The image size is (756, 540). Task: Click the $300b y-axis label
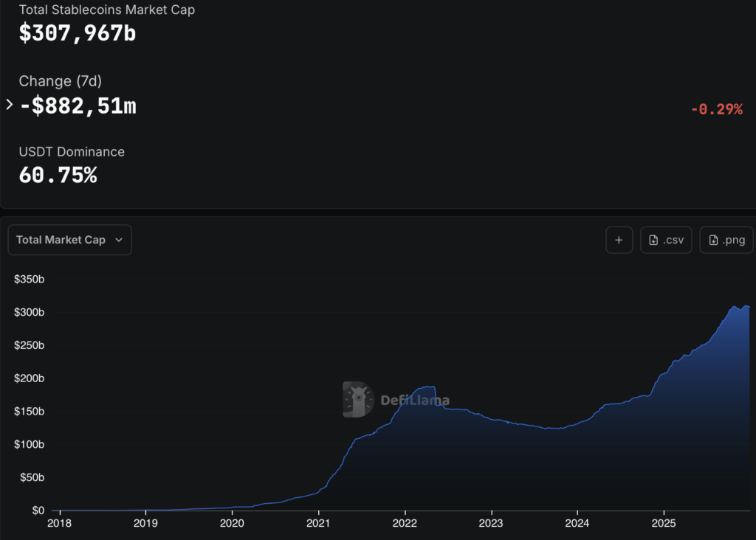29,313
